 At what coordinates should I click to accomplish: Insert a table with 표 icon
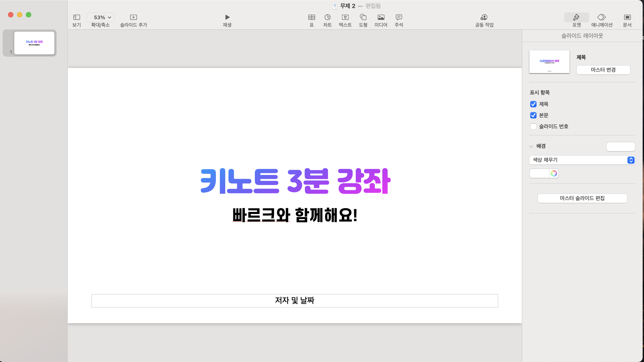312,17
